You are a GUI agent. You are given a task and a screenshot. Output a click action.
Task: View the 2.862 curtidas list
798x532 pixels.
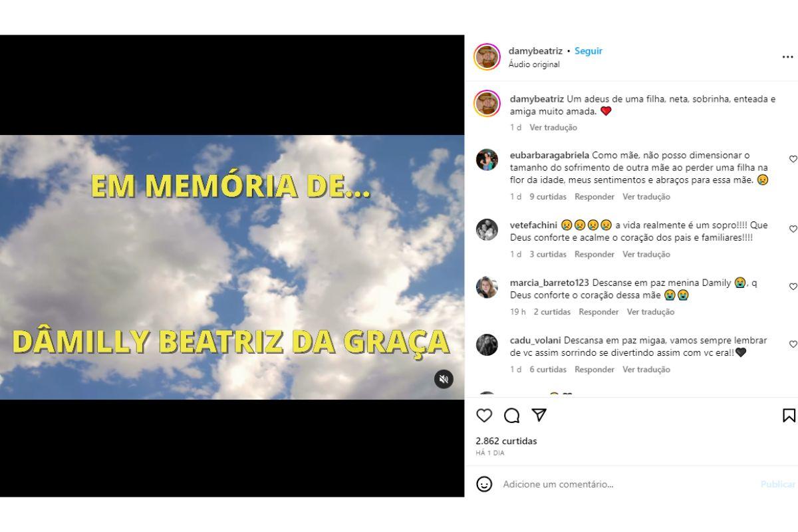(506, 441)
